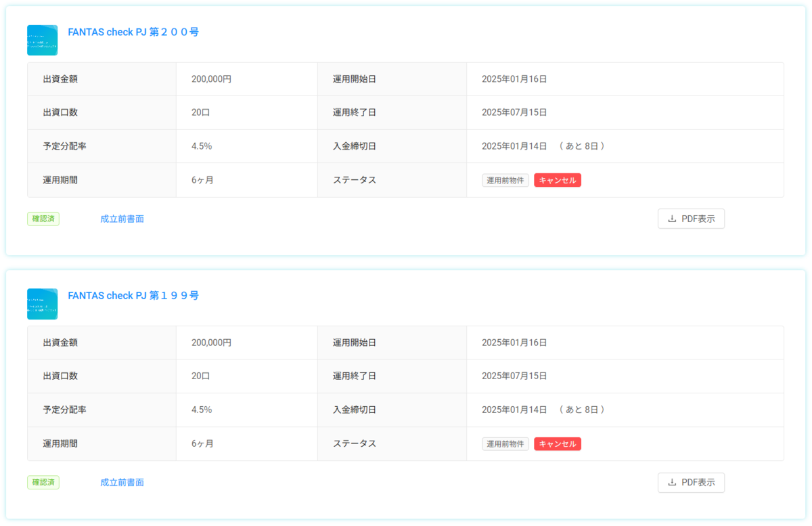Open 成立前書面 link for project 第２００号
This screenshot has width=812, height=526.
[122, 219]
